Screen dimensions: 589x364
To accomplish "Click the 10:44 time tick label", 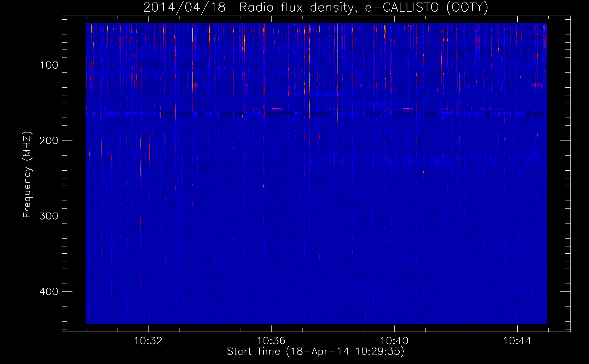I will click(517, 341).
